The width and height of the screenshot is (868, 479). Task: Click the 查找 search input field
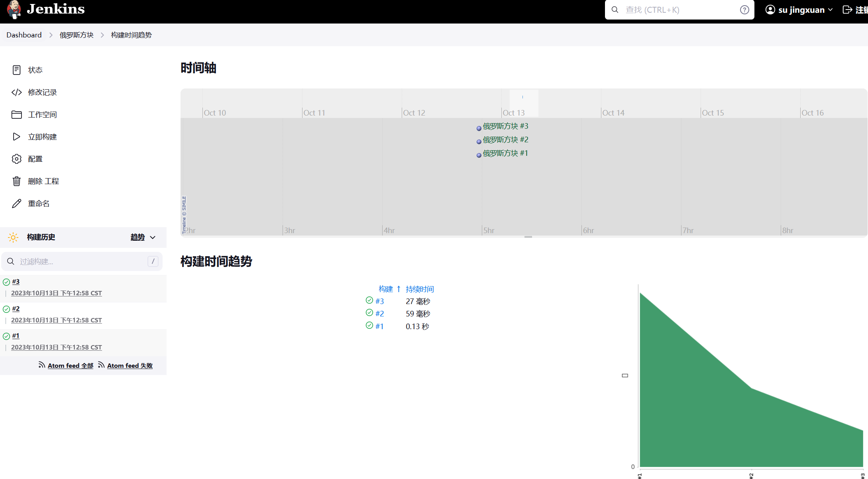679,10
